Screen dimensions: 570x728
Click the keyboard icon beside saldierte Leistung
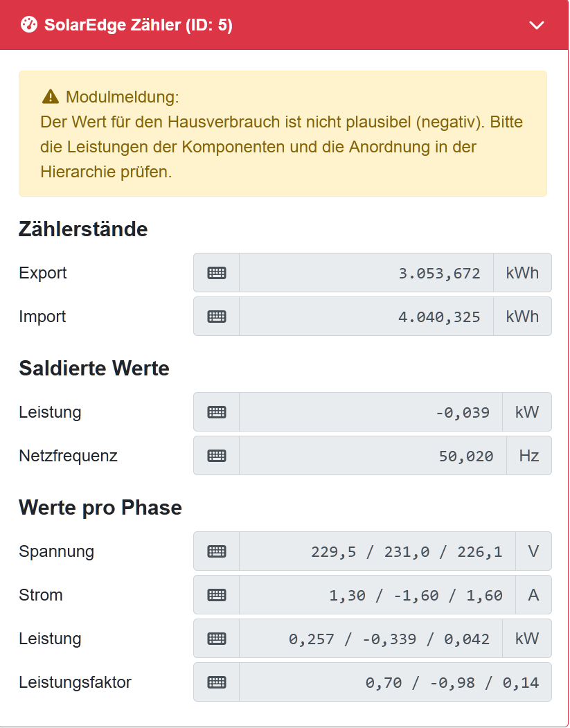[x=217, y=412]
